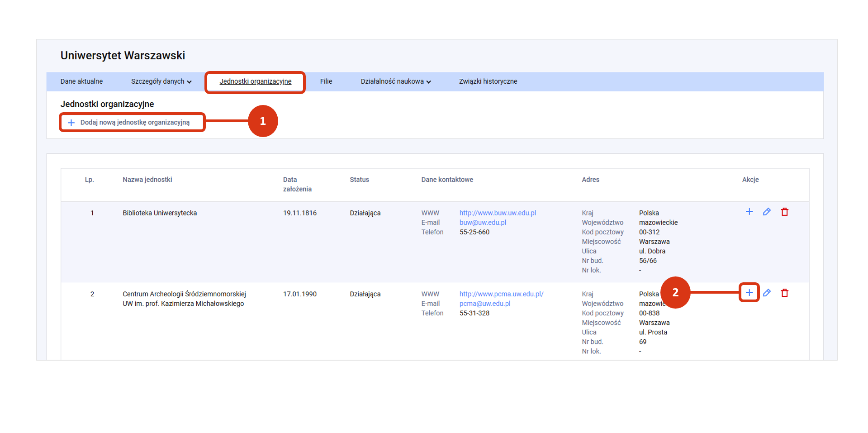The height and width of the screenshot is (433, 868).
Task: Delete Biblioteka Uniwersytecka using trash icon
Action: tap(784, 212)
